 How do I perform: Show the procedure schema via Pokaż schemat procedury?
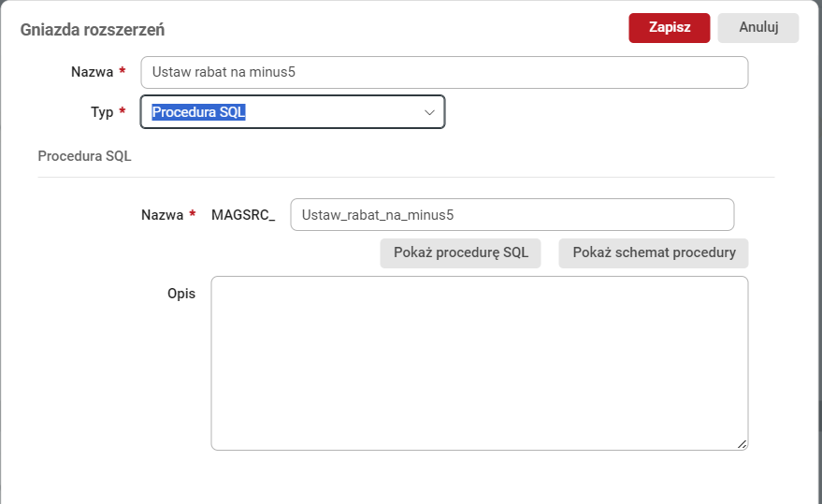pos(654,252)
